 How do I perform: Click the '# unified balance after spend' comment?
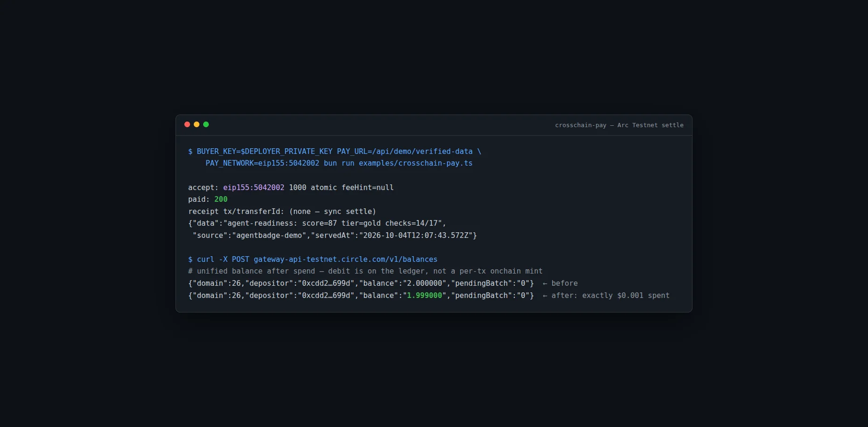click(365, 271)
